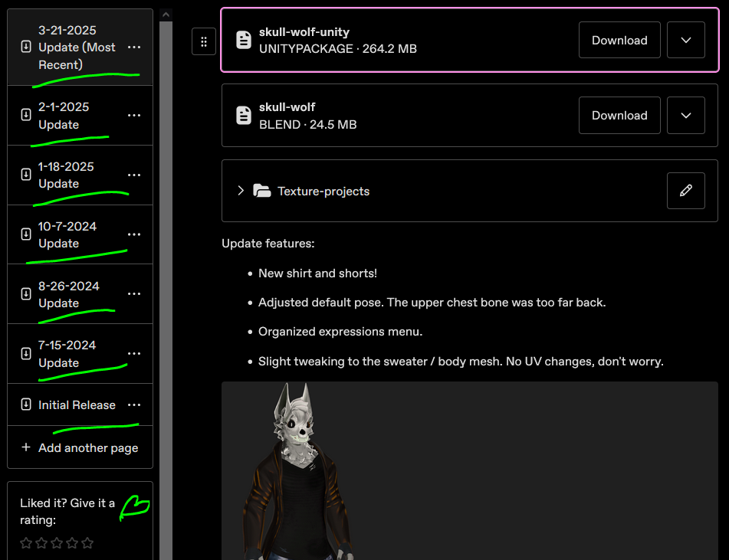Click download icon beside 10-7-2024 Update

coord(26,234)
